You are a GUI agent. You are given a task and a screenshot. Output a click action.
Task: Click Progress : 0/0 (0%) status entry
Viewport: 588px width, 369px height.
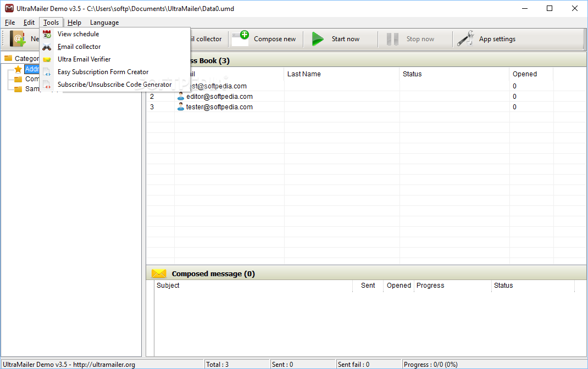(x=430, y=365)
